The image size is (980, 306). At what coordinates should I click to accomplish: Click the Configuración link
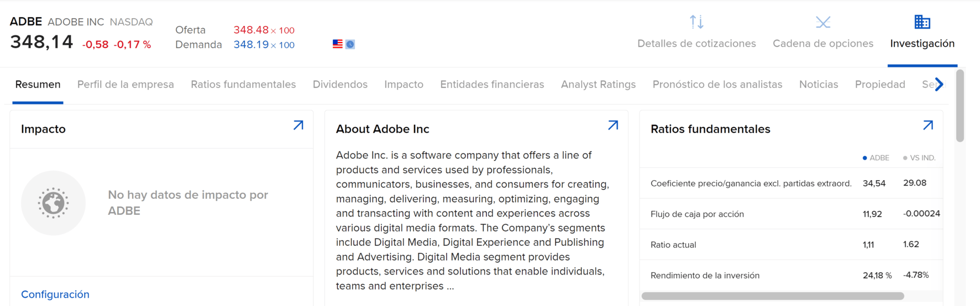(55, 294)
